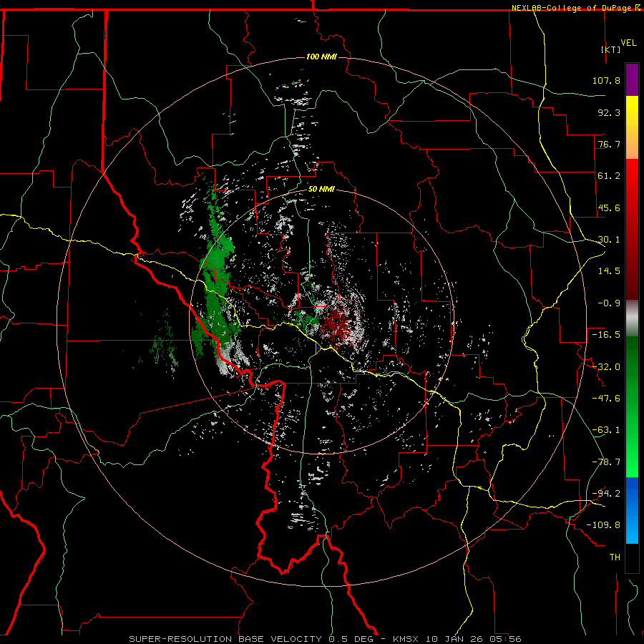Click the TH legend label
This screenshot has width=644, height=644.
tap(615, 557)
